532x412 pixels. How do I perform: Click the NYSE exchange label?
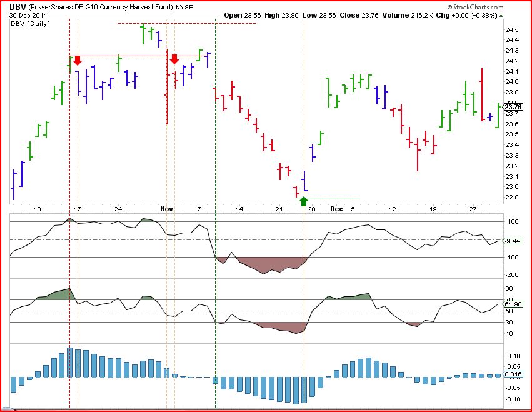tap(184, 8)
